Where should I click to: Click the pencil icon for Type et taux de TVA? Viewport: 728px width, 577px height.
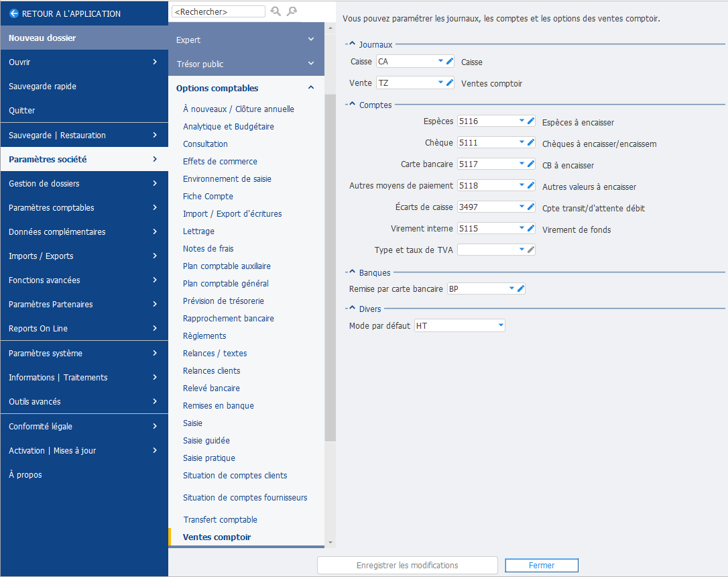click(531, 250)
